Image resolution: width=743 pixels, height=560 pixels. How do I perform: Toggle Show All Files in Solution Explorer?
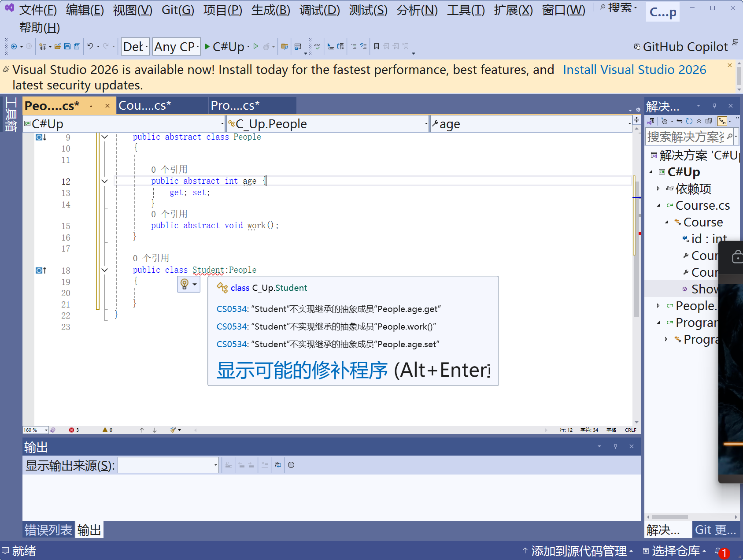[x=709, y=121]
